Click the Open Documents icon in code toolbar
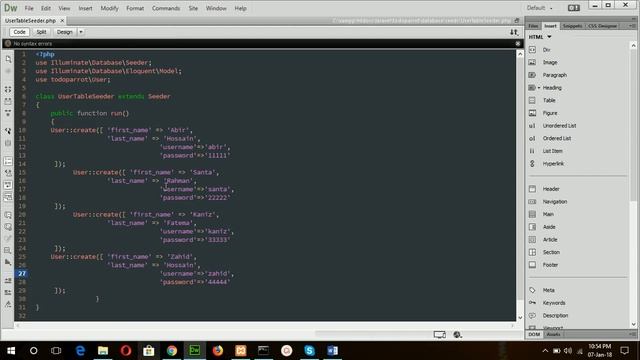640x360 pixels. pyautogui.click(x=8, y=59)
